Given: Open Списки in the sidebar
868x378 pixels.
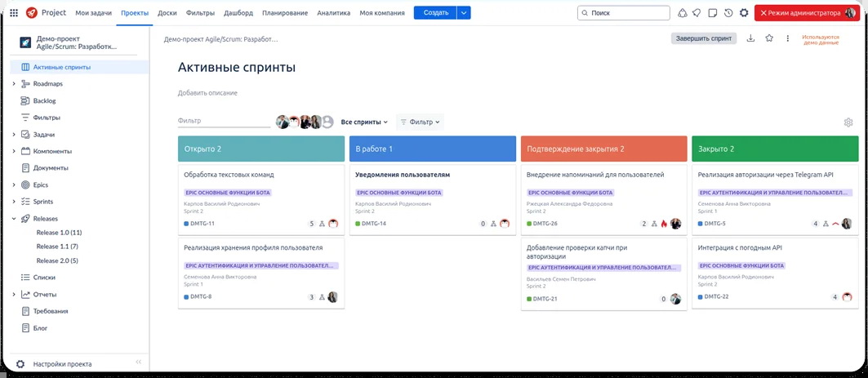Looking at the screenshot, I should 44,278.
